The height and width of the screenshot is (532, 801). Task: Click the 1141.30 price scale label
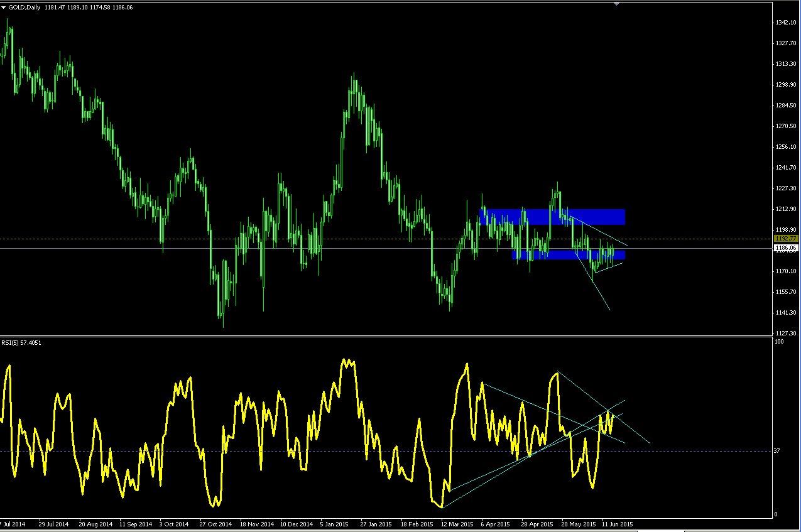pyautogui.click(x=786, y=313)
